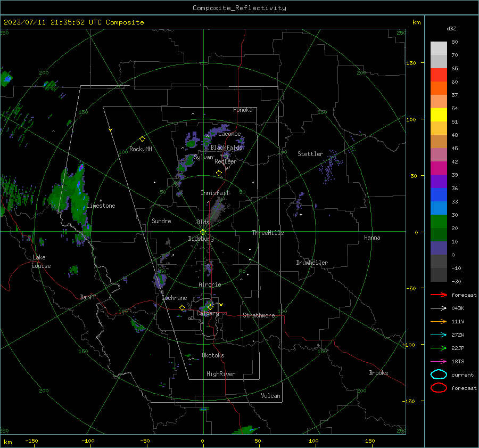Viewport: 479px width, 448px height.
Task: Click the Sylvan label on map
Action: (x=203, y=157)
